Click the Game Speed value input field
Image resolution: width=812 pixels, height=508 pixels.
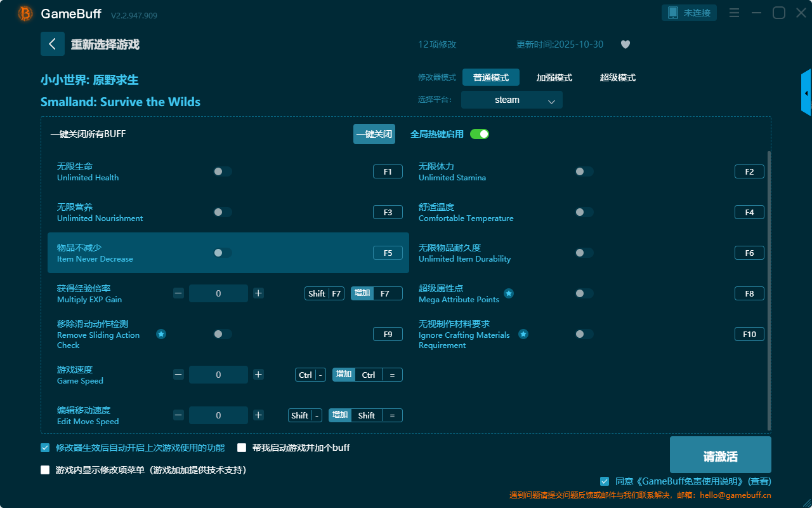point(218,375)
